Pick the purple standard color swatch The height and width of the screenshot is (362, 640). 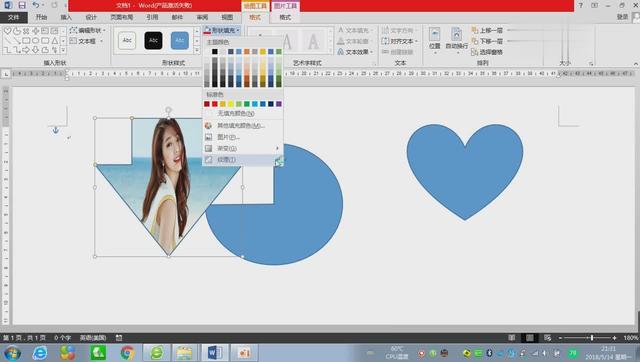[x=279, y=104]
